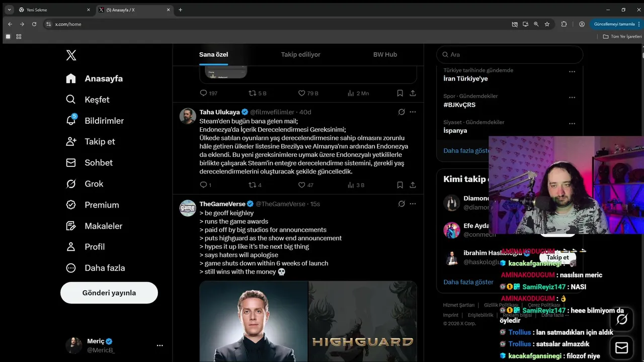Reply icon with 197 comments

203,93
